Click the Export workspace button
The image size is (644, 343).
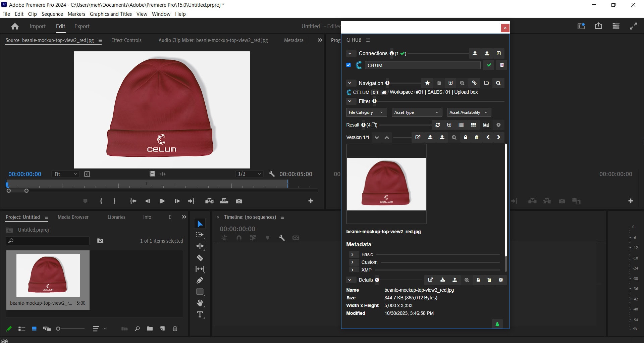click(x=82, y=26)
